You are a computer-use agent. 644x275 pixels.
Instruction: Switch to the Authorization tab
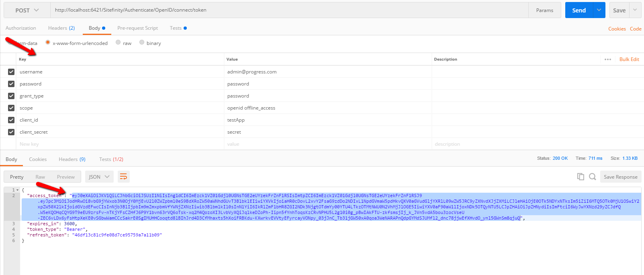tap(21, 28)
